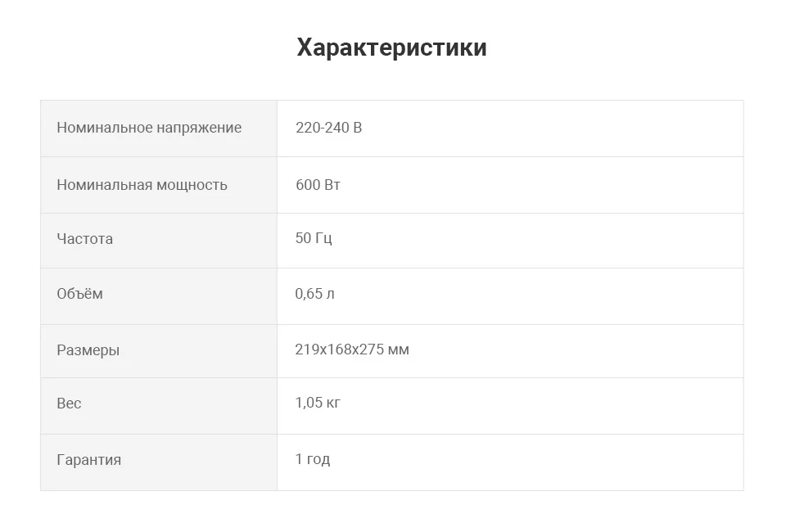786x532 pixels.
Task: Click the Характеристики heading
Action: [x=391, y=47]
